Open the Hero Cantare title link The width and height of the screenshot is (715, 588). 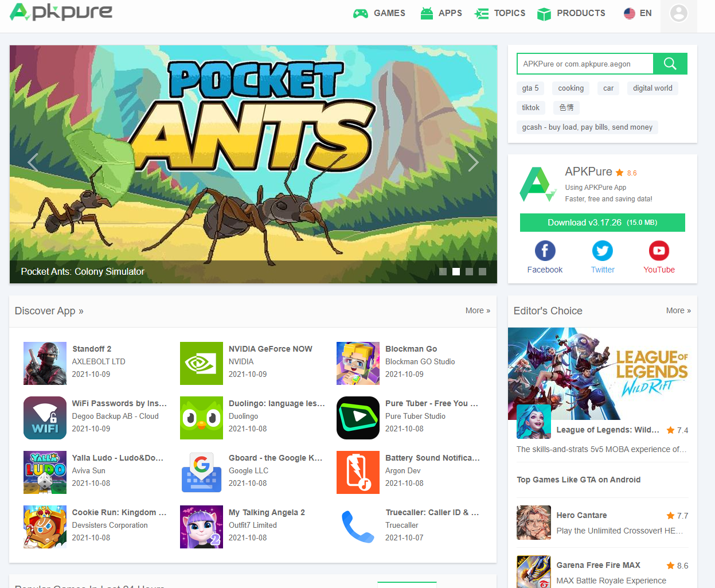click(x=581, y=515)
